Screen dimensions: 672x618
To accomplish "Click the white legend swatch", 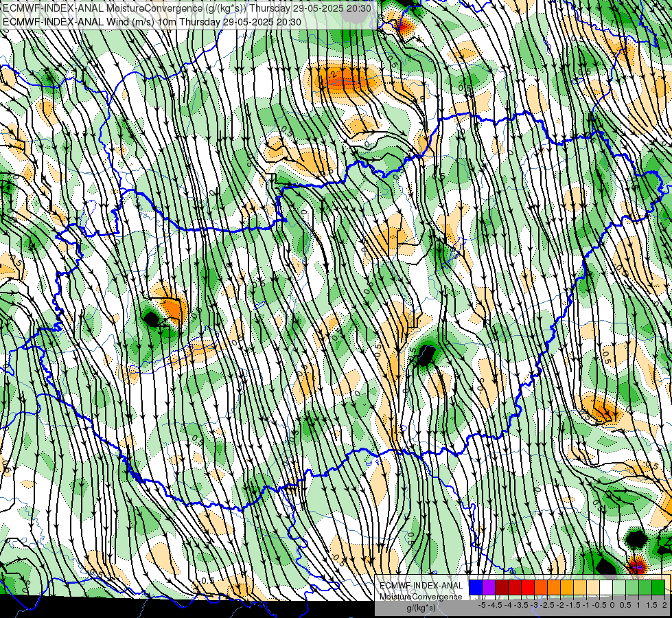I will pos(606,588).
